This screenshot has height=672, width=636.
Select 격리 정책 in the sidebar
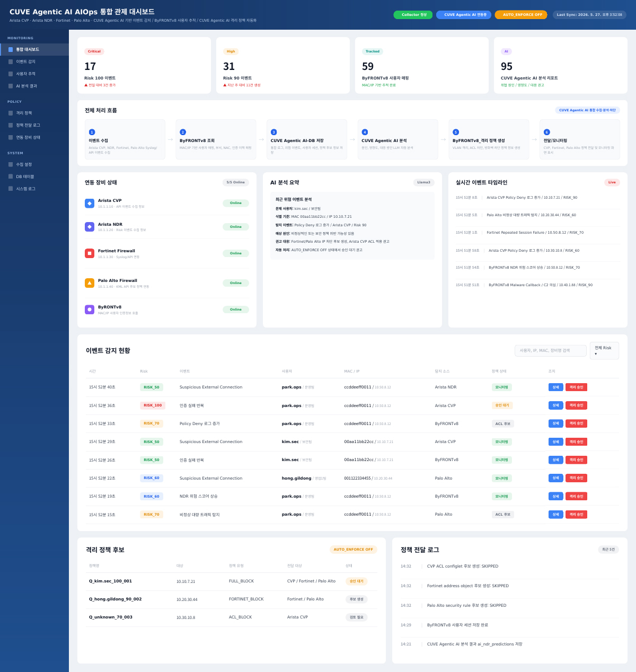(34, 113)
